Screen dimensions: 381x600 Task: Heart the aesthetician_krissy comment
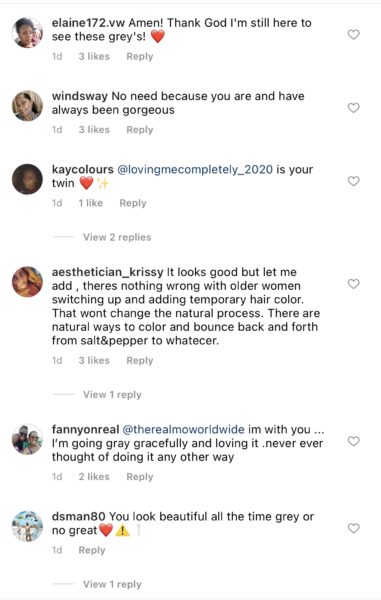pos(353,284)
